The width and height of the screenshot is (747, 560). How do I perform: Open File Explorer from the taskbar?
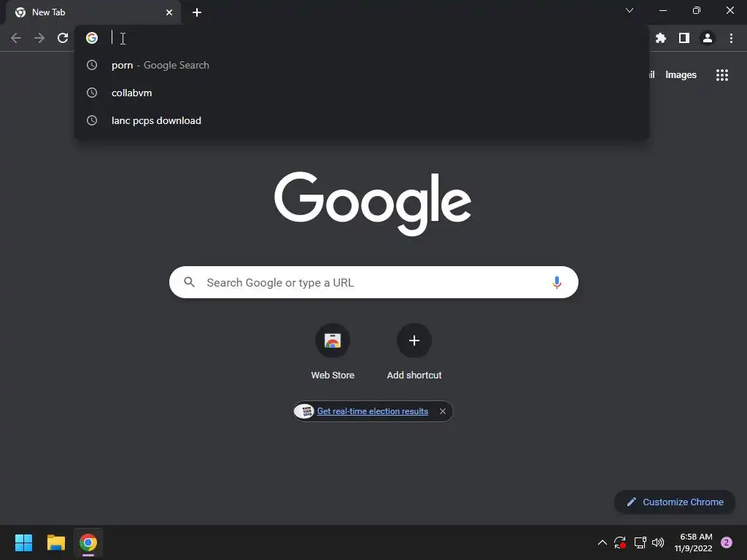point(56,542)
